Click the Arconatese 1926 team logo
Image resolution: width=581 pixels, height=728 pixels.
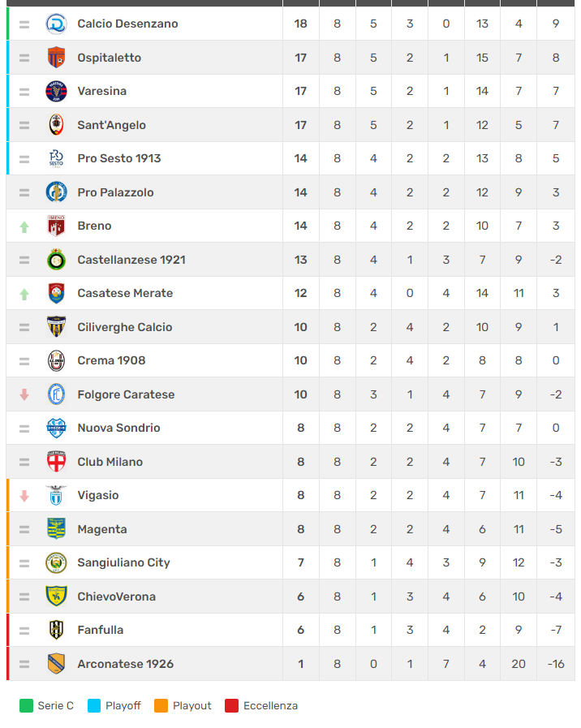56,664
